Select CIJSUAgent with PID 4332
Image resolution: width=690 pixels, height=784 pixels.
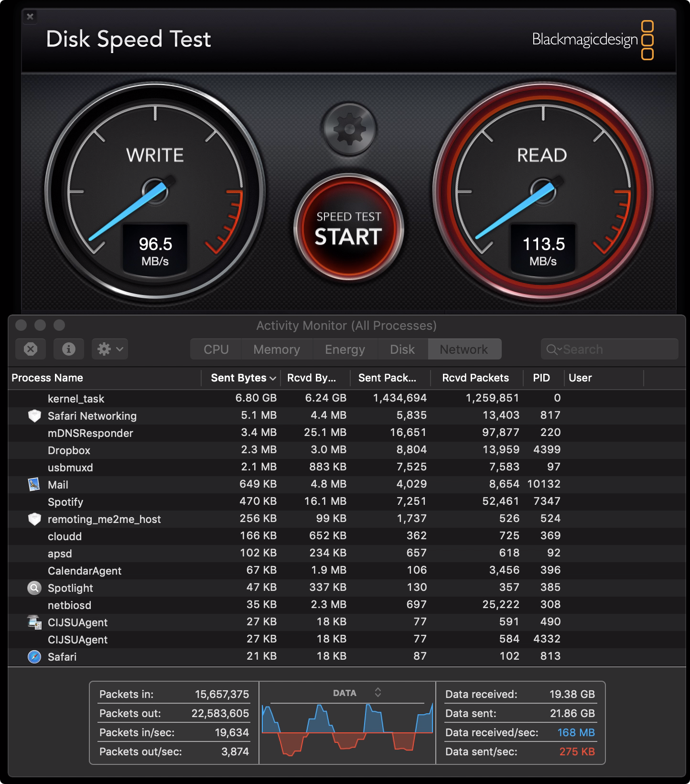(x=347, y=639)
